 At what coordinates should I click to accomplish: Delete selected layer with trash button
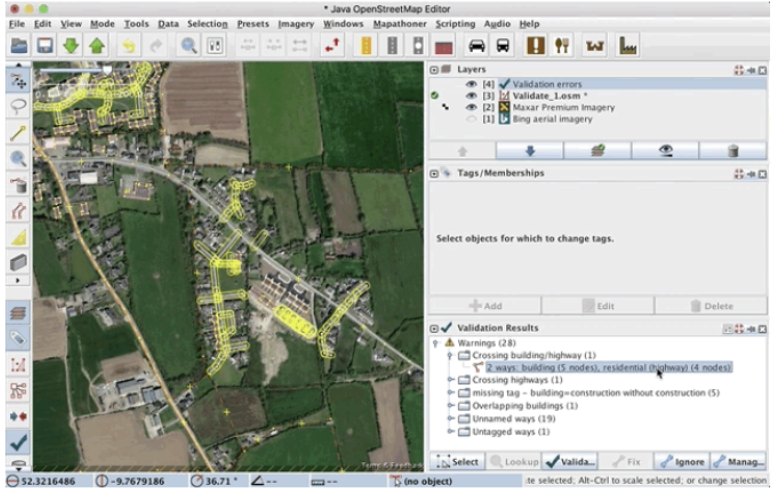pos(733,151)
